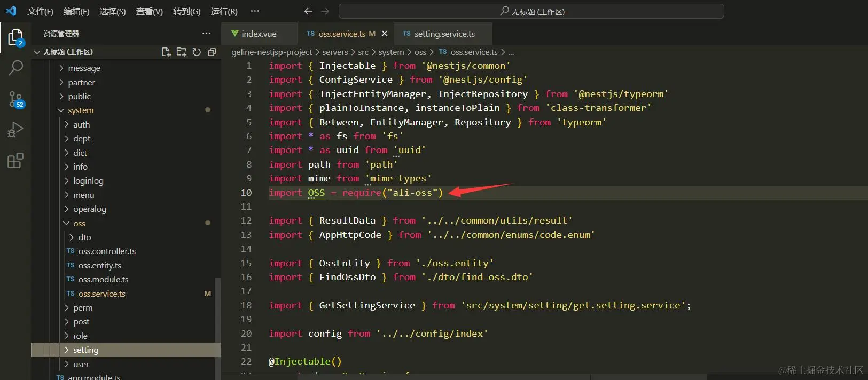Expand the setting folder
Image resolution: width=868 pixels, height=380 pixels.
126,350
